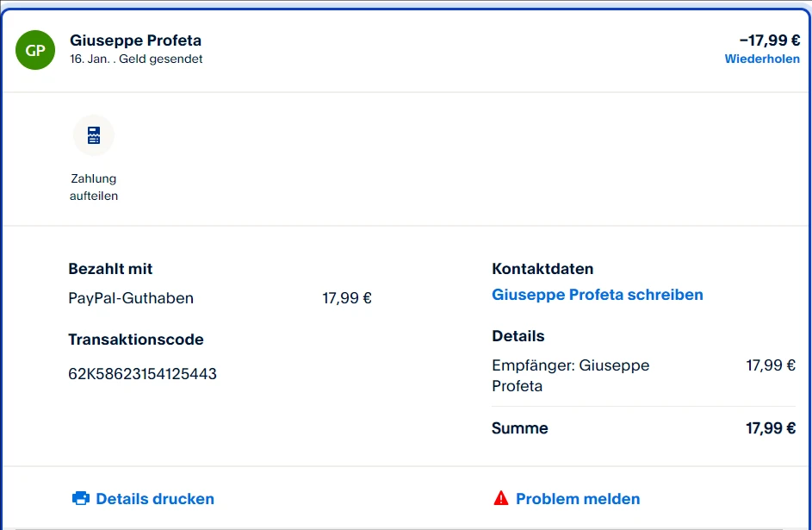Click the PayPal-Guthaben payment method text
812x530 pixels.
[x=131, y=298]
